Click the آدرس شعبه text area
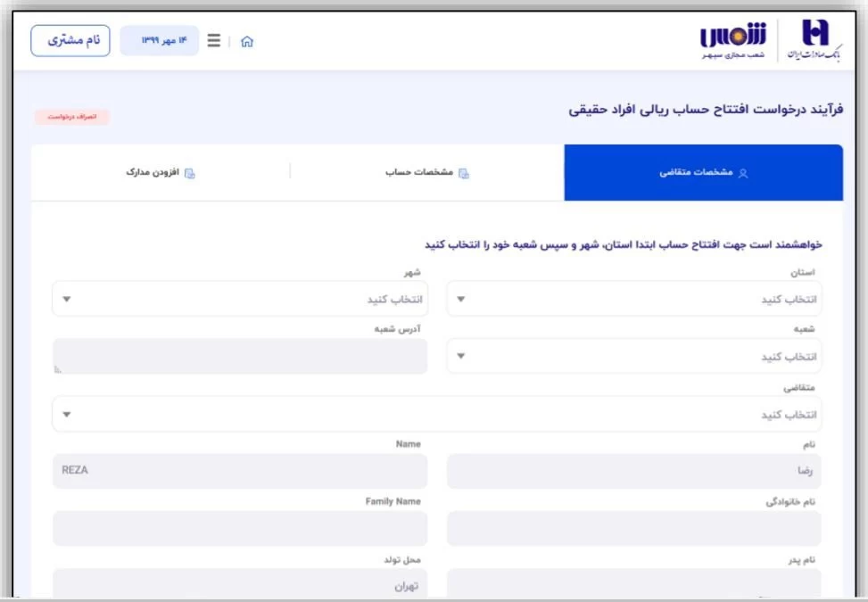 240,356
